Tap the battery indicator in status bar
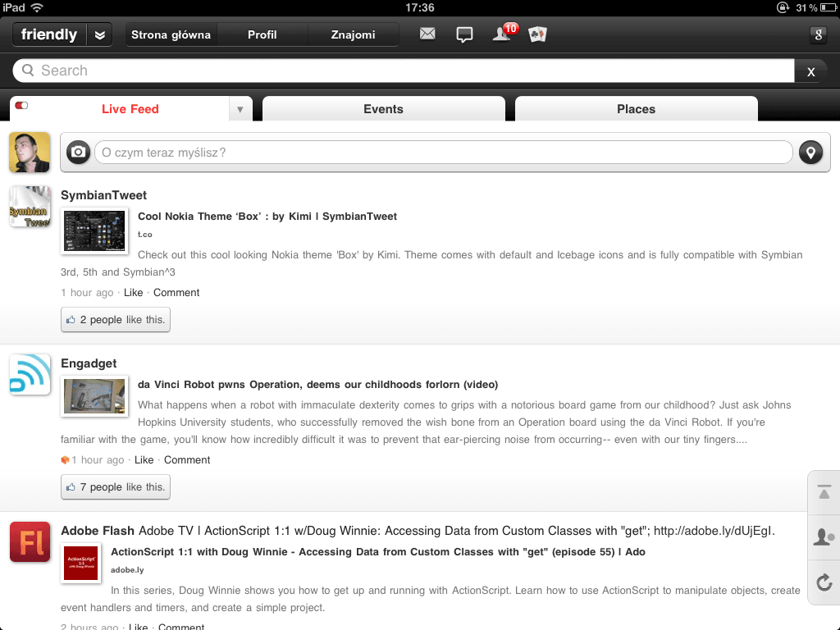This screenshot has width=840, height=630. point(827,7)
